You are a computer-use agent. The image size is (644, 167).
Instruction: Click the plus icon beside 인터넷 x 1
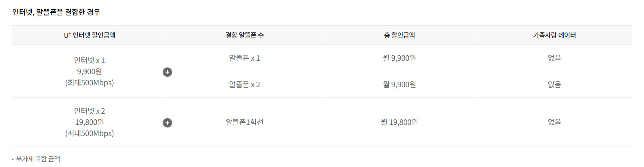(167, 72)
